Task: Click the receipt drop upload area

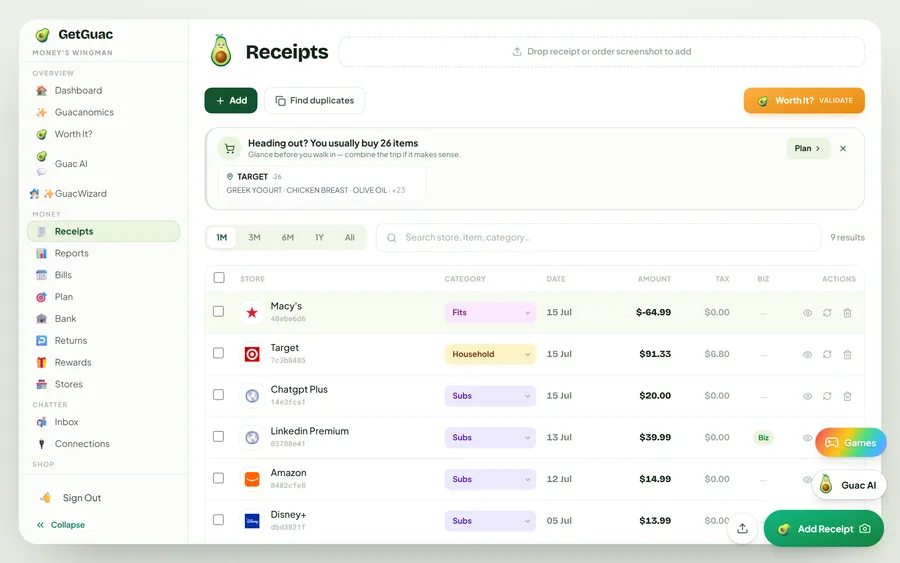Action: pyautogui.click(x=602, y=52)
